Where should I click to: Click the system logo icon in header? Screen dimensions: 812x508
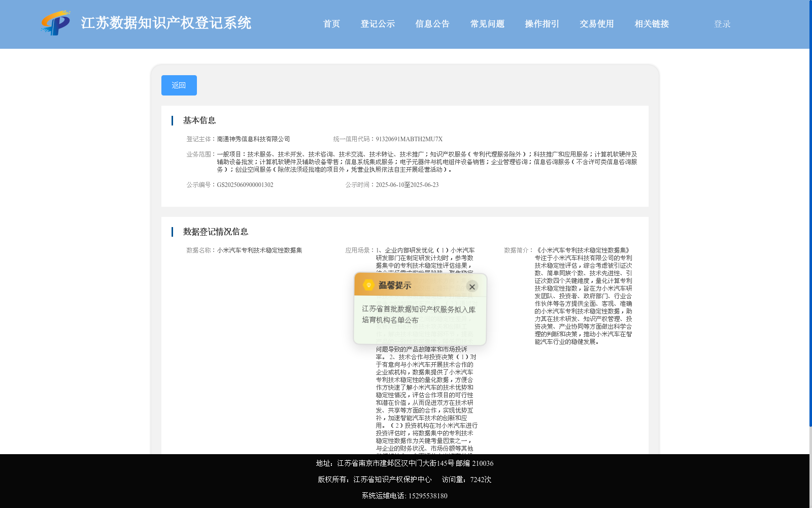tap(56, 23)
